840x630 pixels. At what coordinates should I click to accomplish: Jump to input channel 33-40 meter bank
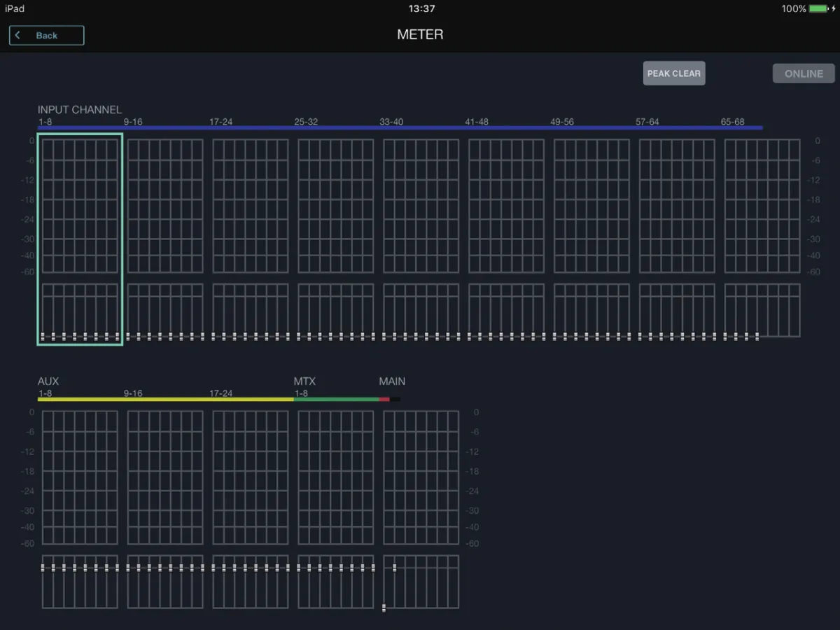(421, 239)
